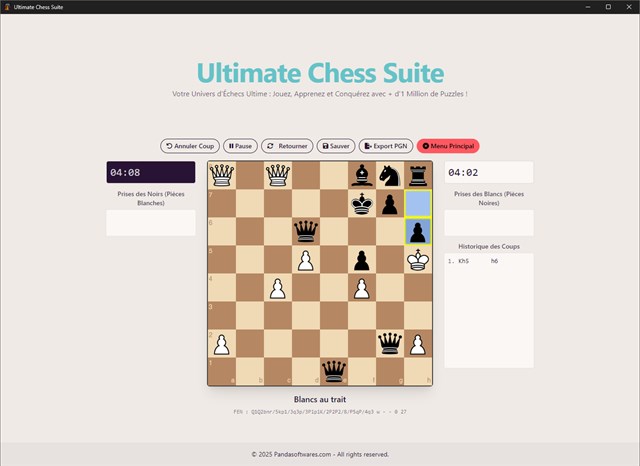Image resolution: width=640 pixels, height=466 pixels.
Task: Click the black bishop on f8
Action: [362, 175]
